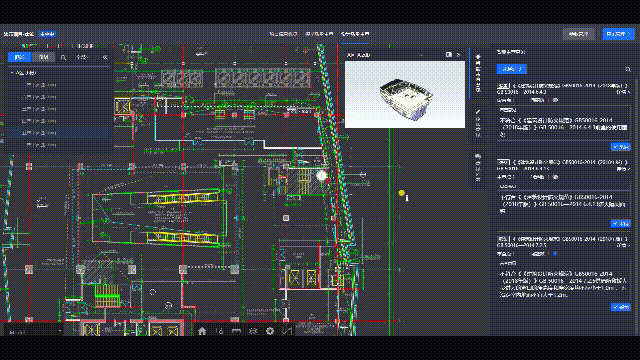Open the filter dropdown beside left panel search
Screen dimensions: 640x360
82,58
